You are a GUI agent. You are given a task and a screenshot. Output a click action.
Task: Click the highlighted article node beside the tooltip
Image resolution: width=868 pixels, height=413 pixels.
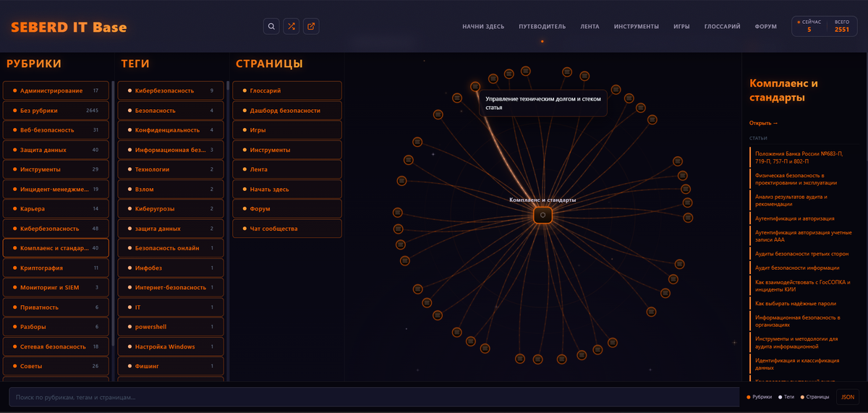point(475,87)
